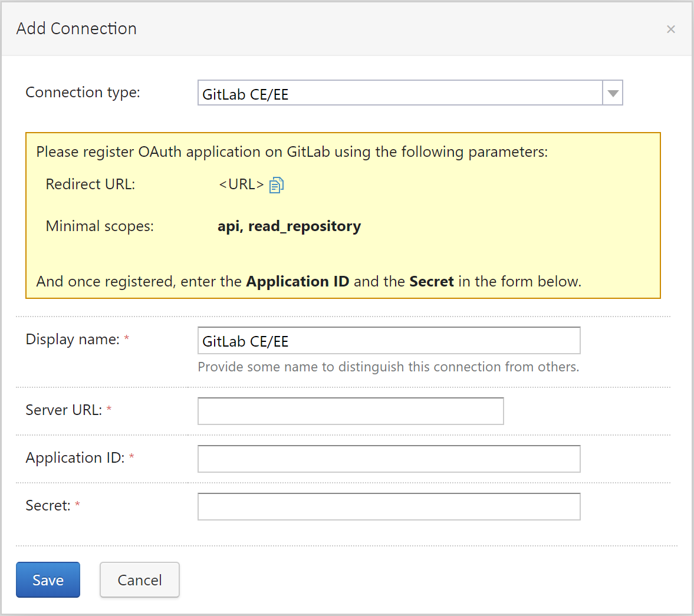The width and height of the screenshot is (694, 616).
Task: Save the new connection
Action: click(48, 580)
